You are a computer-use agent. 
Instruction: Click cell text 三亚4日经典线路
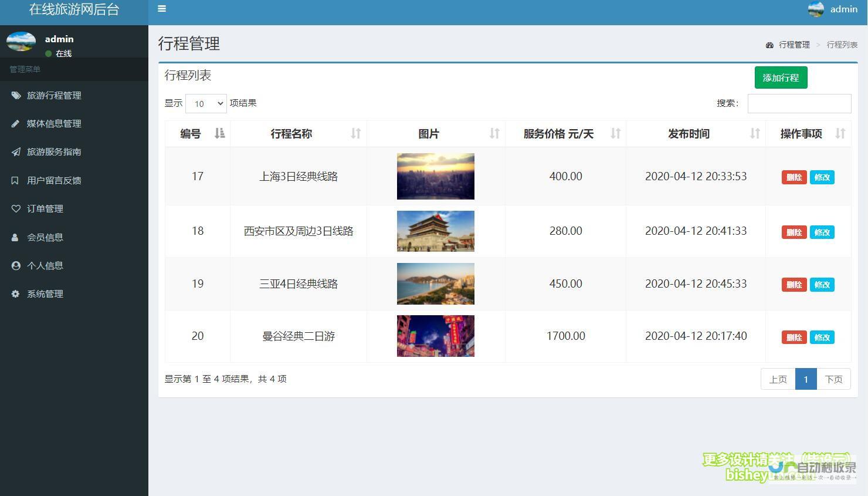pyautogui.click(x=299, y=284)
